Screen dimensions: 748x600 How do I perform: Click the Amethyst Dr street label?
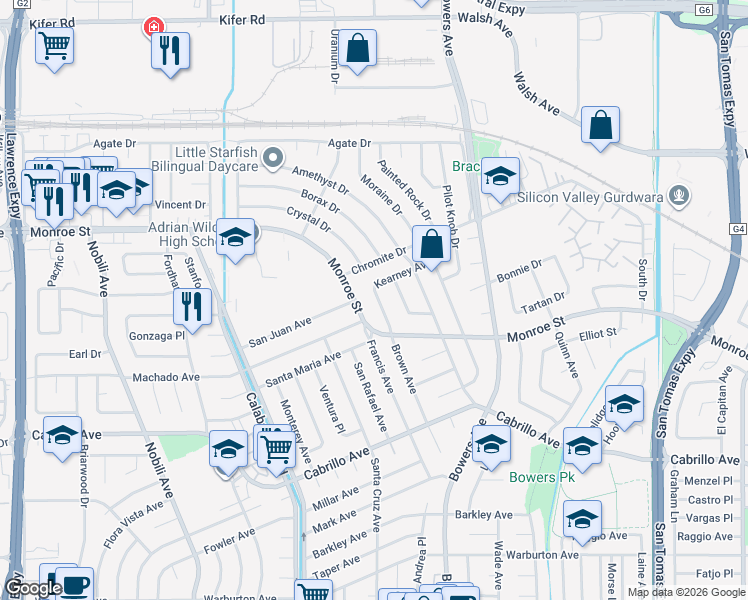click(x=321, y=180)
